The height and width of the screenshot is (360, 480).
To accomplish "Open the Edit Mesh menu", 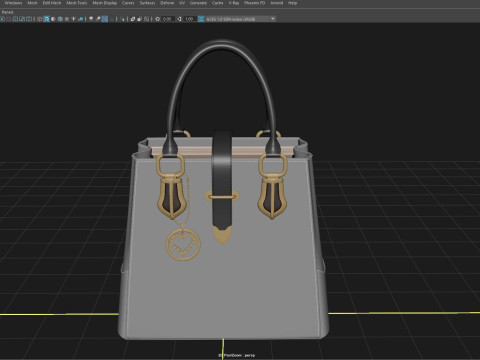I will tap(52, 3).
